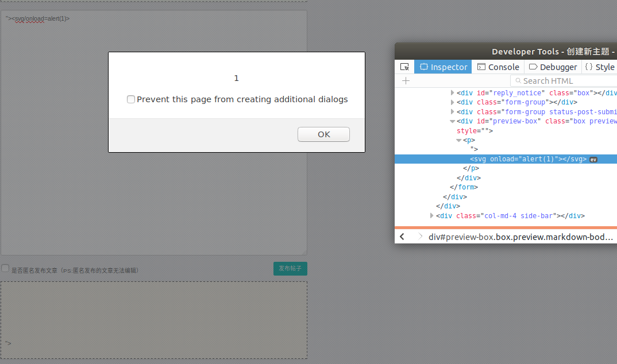Screen dimensions: 617x364
Task: Collapse the p element node
Action: point(459,140)
